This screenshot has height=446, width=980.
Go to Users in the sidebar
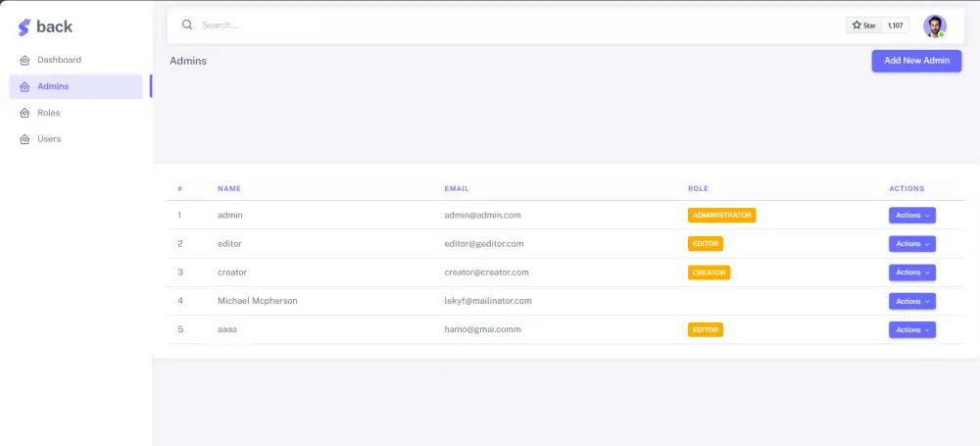coord(76,139)
